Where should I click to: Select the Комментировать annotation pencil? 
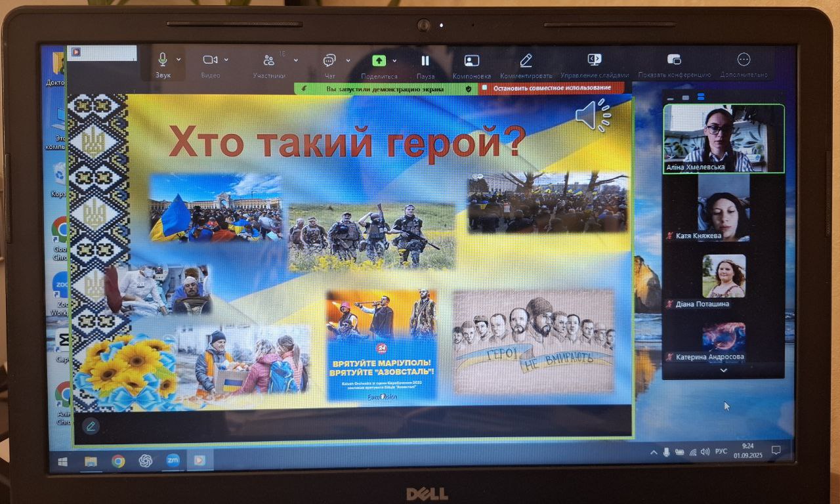(x=526, y=60)
